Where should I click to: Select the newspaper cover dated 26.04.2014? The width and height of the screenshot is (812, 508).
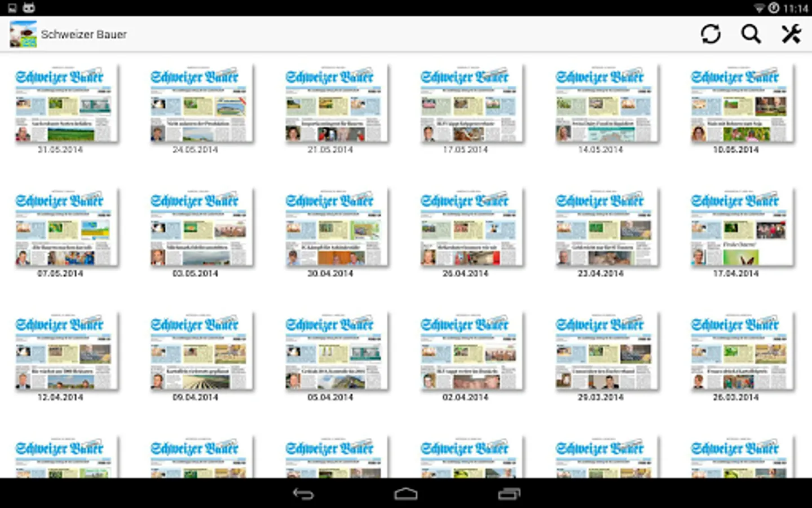471,227
